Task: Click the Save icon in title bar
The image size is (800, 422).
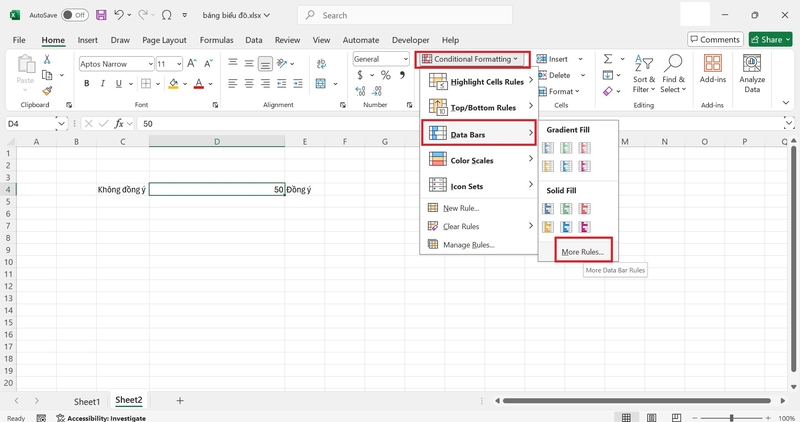Action: click(101, 15)
